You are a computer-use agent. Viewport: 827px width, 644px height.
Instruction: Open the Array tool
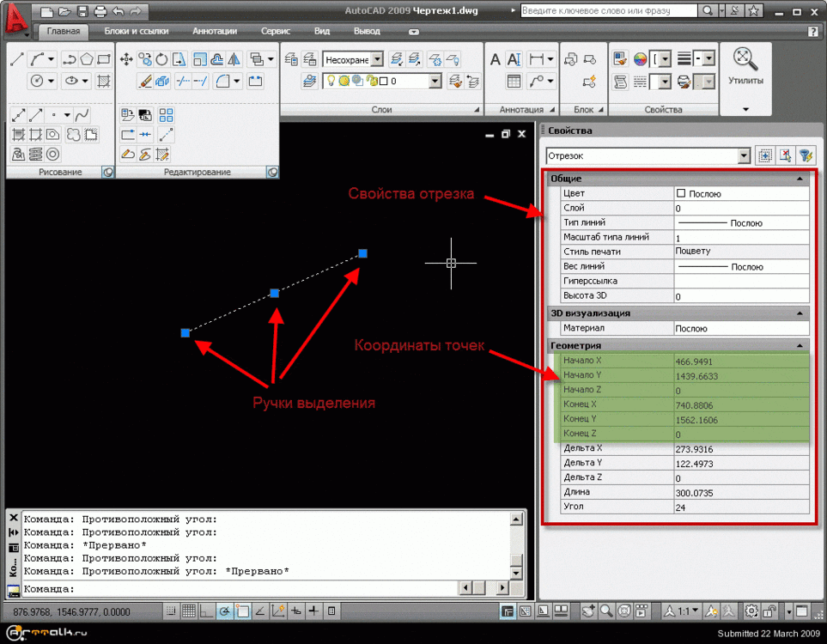pos(166,115)
